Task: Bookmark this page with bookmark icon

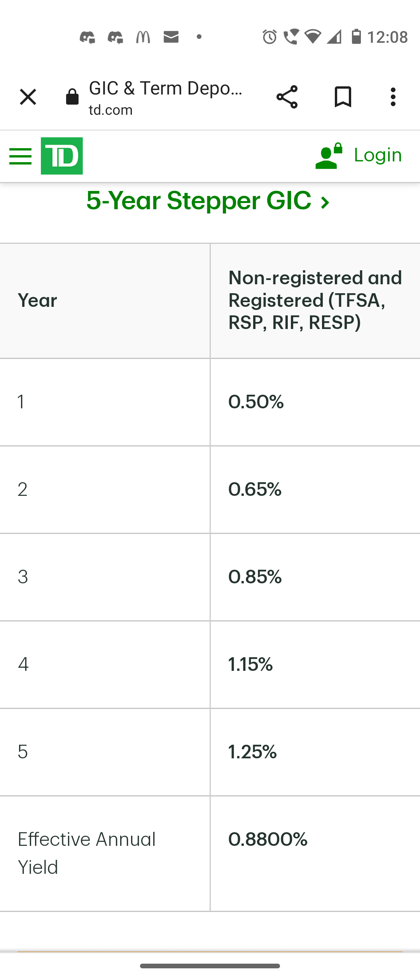Action: pos(343,97)
